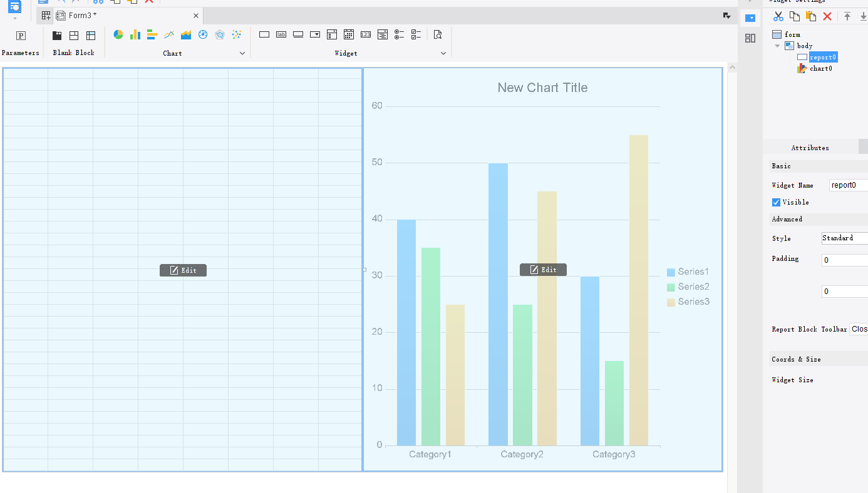Insert a pie chart

[x=118, y=34]
